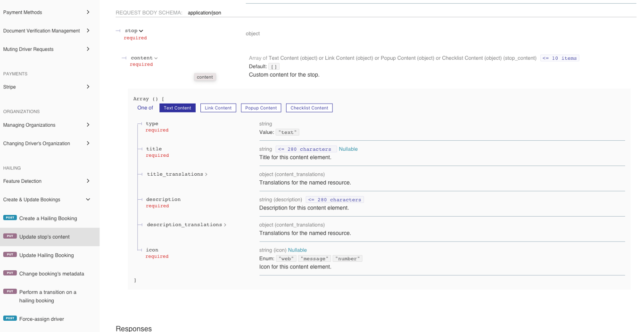Screen dimensions: 644x332
Task: Open Force-assign driver endpoint
Action: pyautogui.click(x=50, y=319)
